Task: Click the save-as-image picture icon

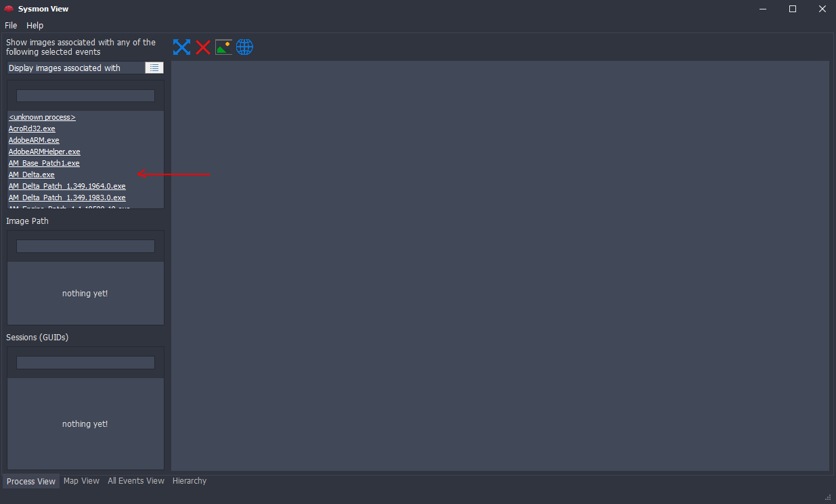Action: 223,47
